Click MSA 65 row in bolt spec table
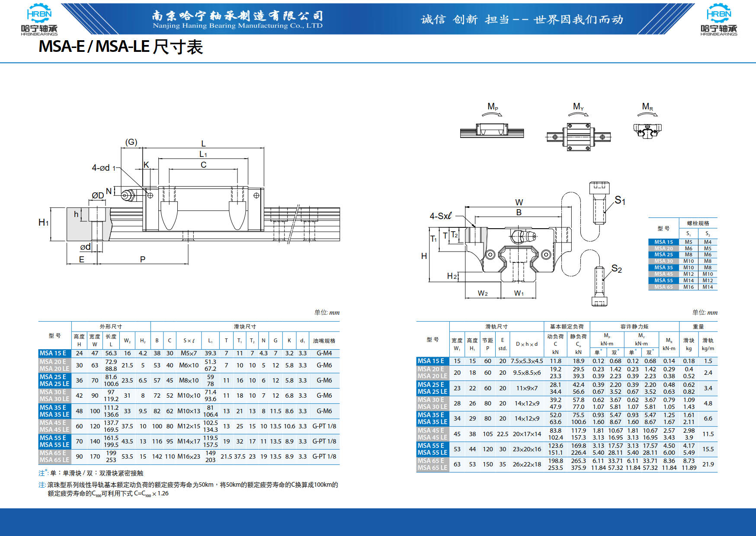The width and height of the screenshot is (756, 536). click(x=683, y=287)
